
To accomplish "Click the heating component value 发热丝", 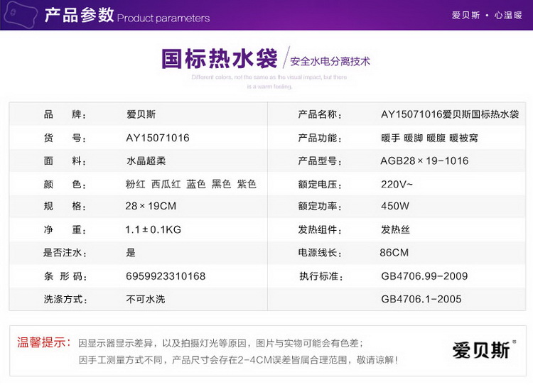I will point(395,229).
